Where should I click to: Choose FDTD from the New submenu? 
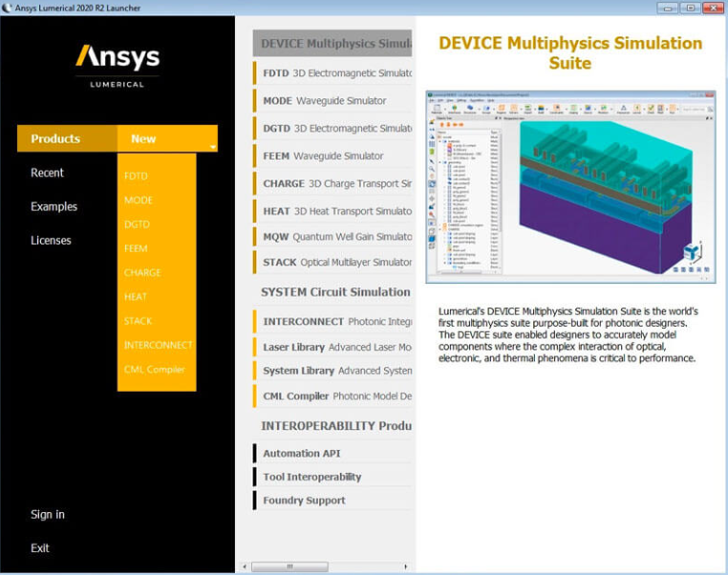click(x=136, y=177)
